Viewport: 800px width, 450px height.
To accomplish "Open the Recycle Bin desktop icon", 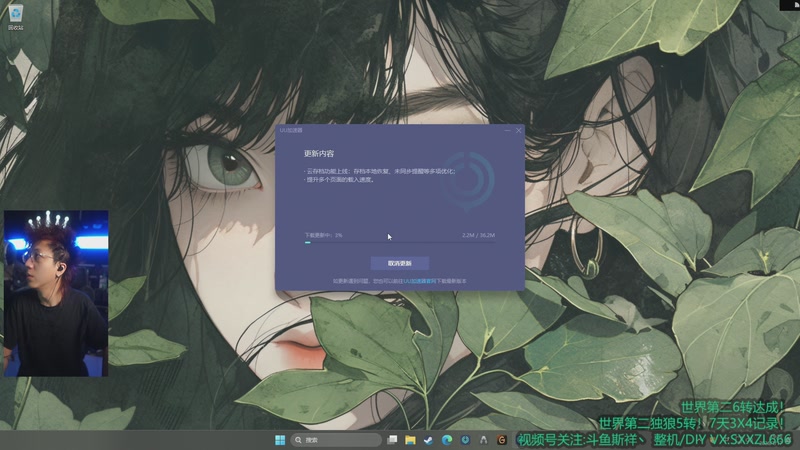I will [x=16, y=17].
